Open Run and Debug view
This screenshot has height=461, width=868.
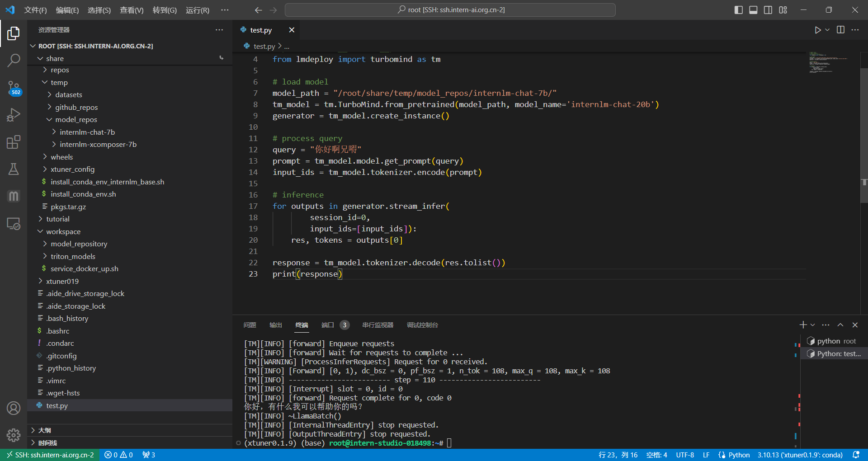[x=14, y=115]
